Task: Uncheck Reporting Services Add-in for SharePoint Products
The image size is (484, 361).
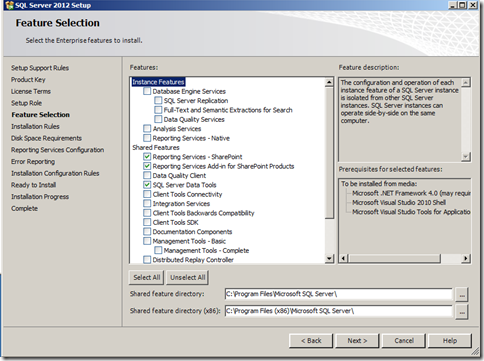Action: pos(147,166)
